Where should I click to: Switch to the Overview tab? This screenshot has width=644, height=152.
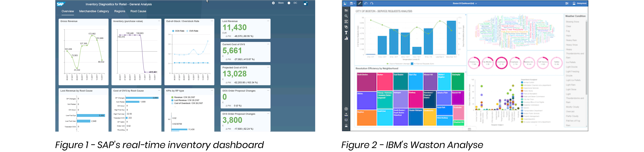tap(68, 11)
